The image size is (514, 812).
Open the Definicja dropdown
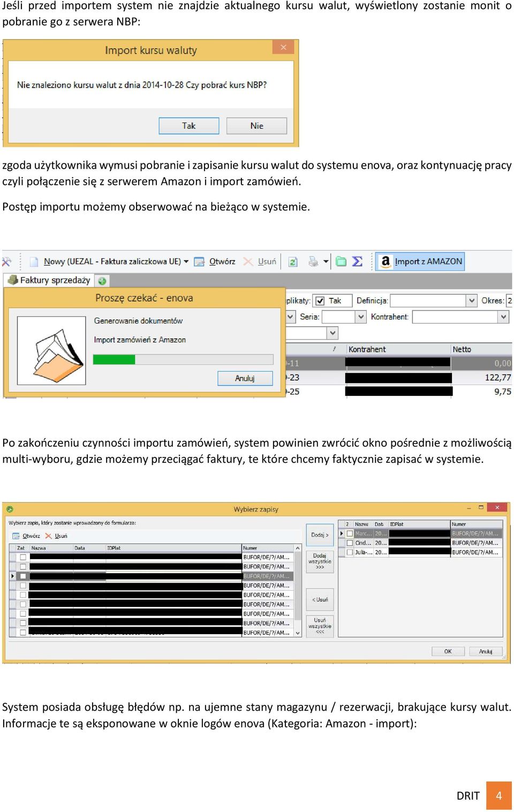tap(472, 300)
